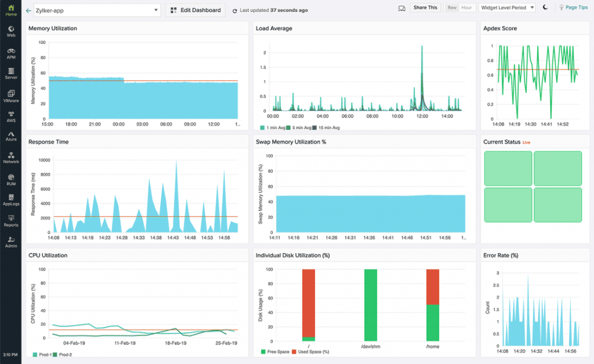This screenshot has height=364, width=594.
Task: Select the RUM icon in sidebar
Action: pyautogui.click(x=10, y=181)
